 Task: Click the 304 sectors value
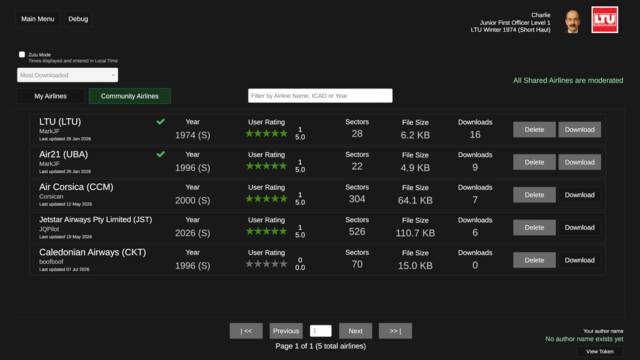click(x=357, y=199)
